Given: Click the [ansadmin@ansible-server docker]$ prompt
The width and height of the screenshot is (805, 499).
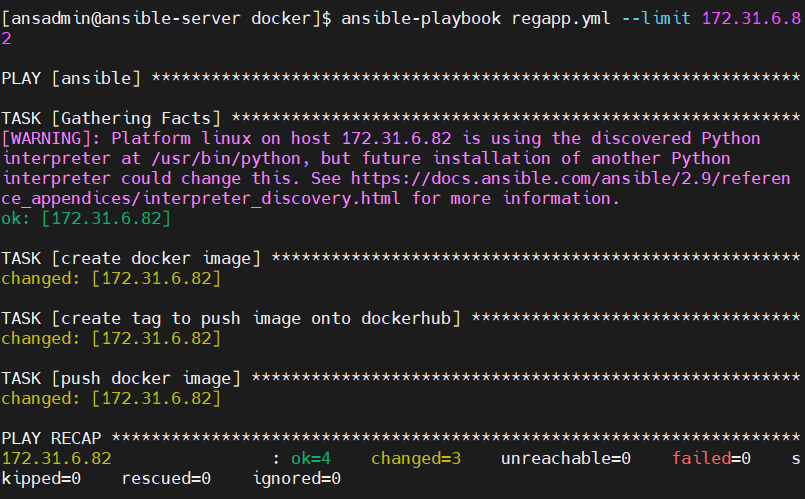Looking at the screenshot, I should (167, 19).
